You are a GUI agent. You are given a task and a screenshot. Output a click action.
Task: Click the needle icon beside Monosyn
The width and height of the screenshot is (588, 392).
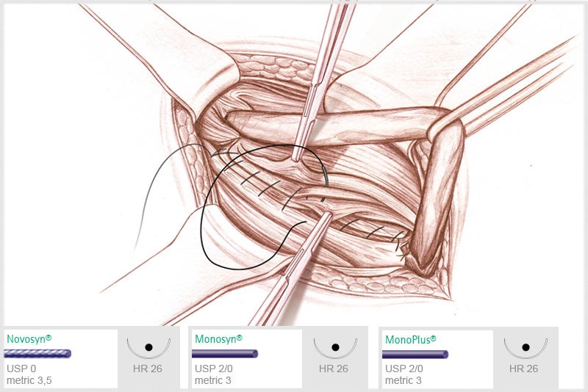(335, 348)
